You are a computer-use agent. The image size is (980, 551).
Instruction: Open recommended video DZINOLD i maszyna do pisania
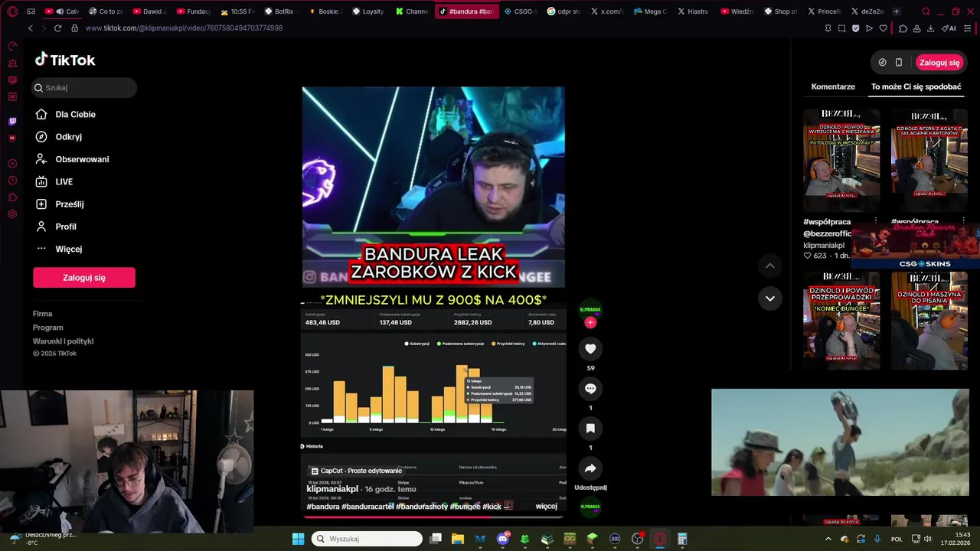click(x=929, y=321)
